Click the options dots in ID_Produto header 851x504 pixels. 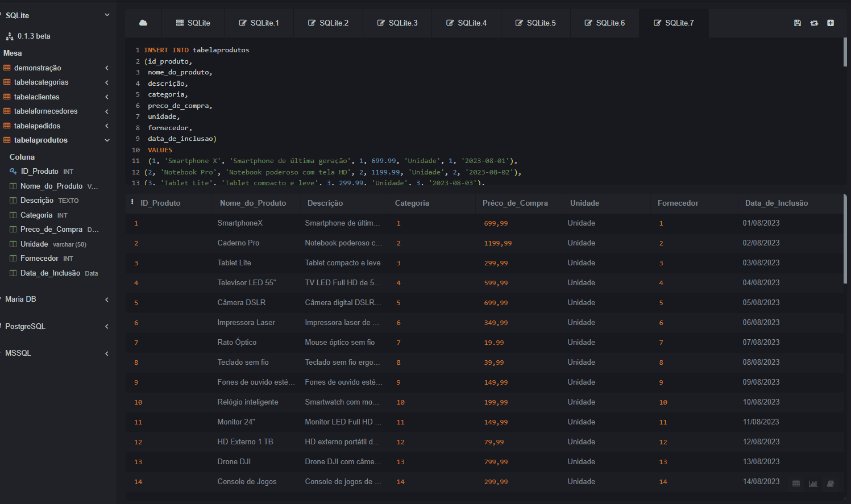click(132, 202)
